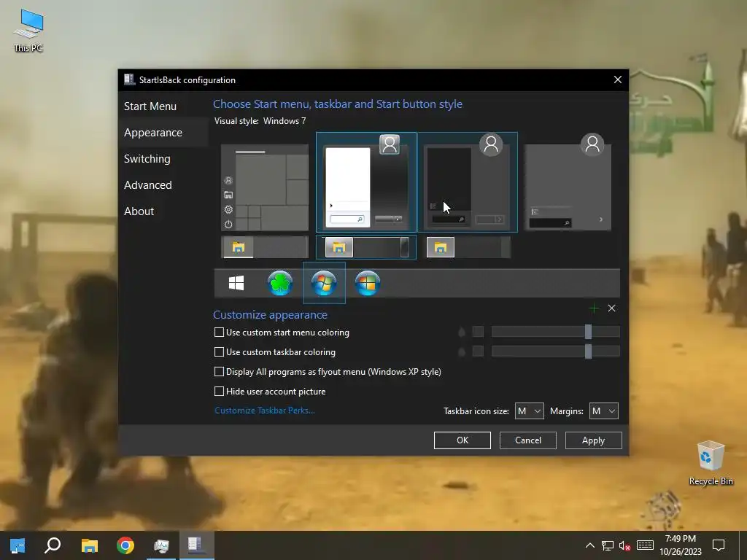This screenshot has width=747, height=560.
Task: Click the taskbar color droplet icon
Action: tap(461, 352)
